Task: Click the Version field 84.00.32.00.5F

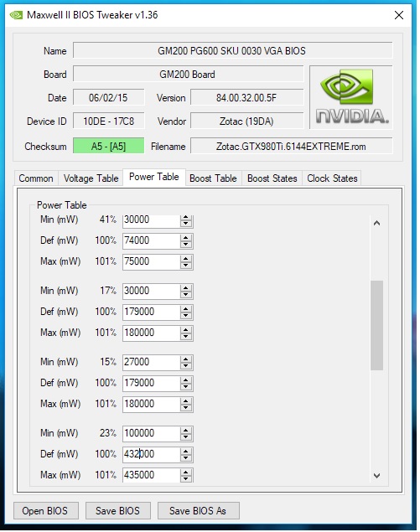Action: tap(246, 98)
